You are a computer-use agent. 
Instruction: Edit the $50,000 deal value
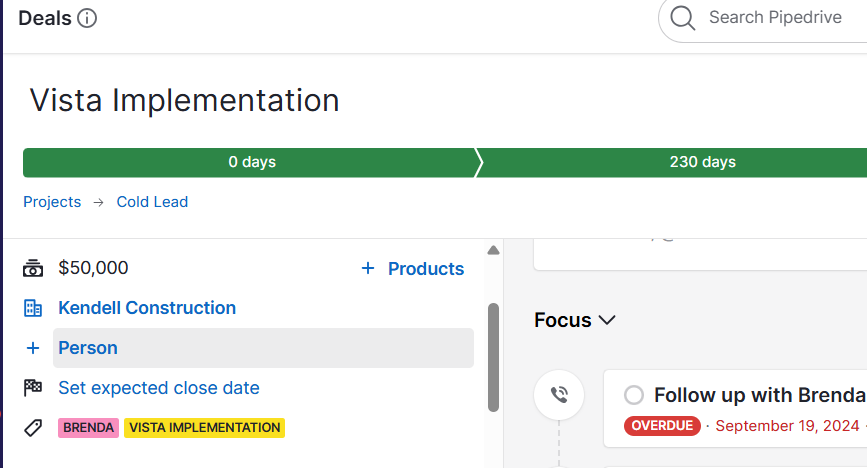[x=93, y=268]
